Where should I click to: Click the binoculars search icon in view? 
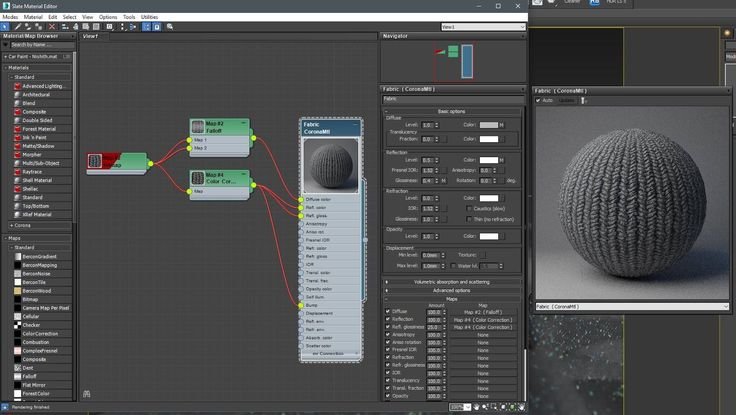tap(86, 394)
